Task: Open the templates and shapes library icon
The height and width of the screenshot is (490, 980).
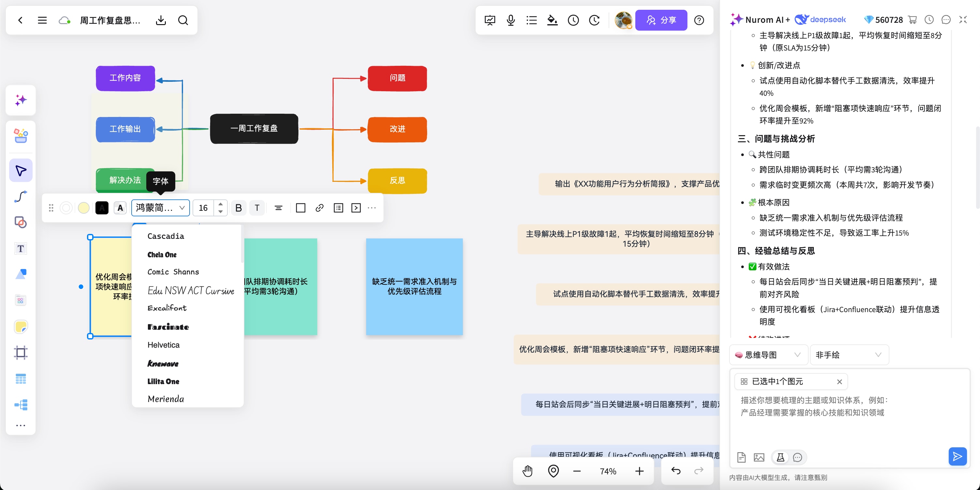Action: tap(21, 136)
